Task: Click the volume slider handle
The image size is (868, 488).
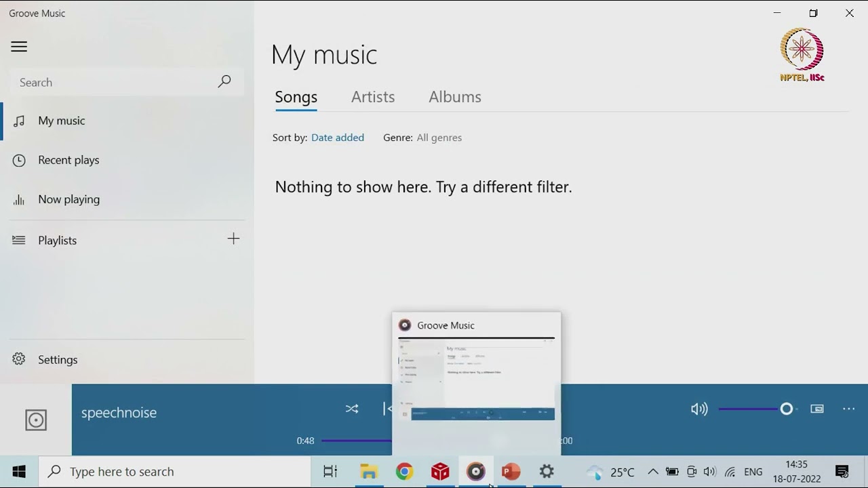Action: coord(786,409)
